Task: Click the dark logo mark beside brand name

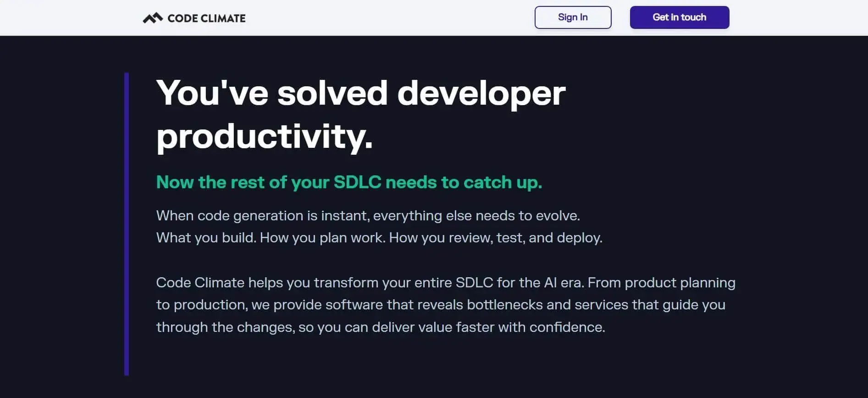Action: click(152, 17)
